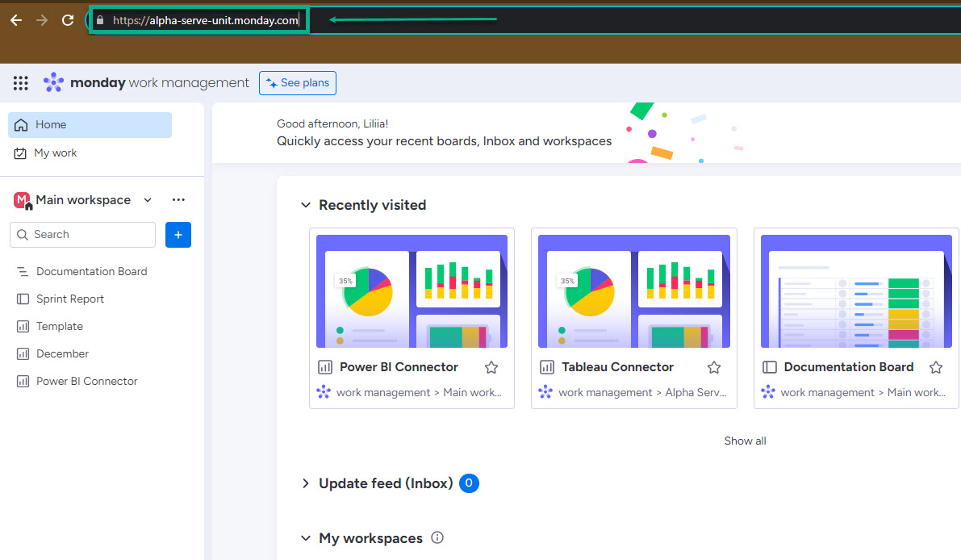This screenshot has height=560, width=961.
Task: Click info icon next to My workspaces
Action: 437,538
